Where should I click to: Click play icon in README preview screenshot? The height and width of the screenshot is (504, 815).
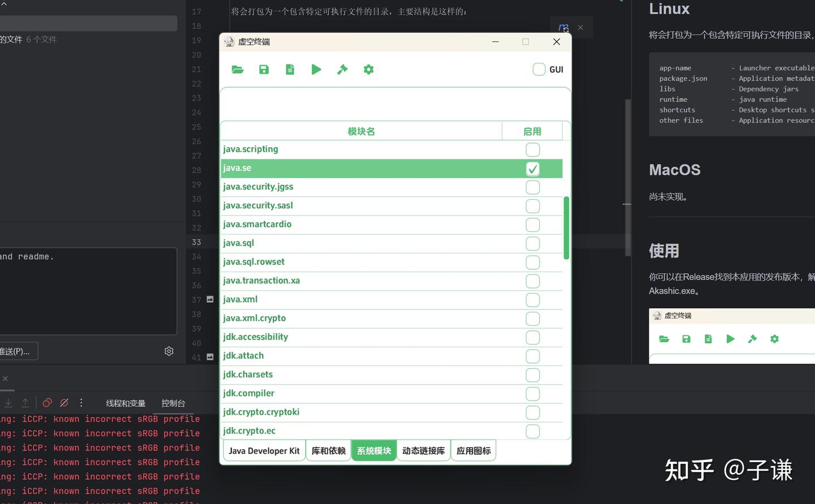[x=731, y=339]
